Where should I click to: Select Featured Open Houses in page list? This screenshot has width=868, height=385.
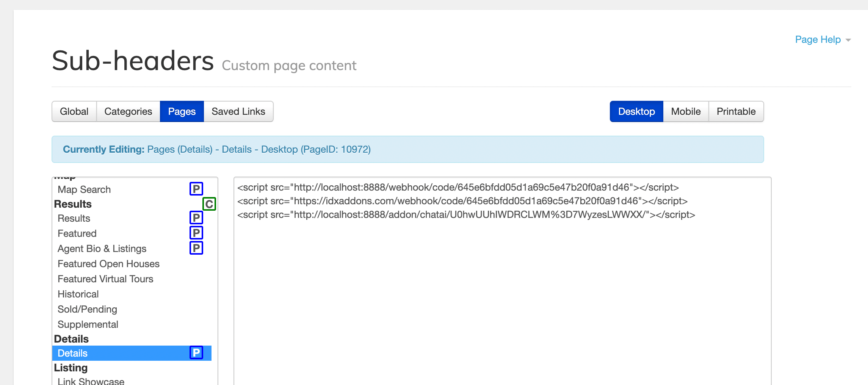[x=108, y=264]
